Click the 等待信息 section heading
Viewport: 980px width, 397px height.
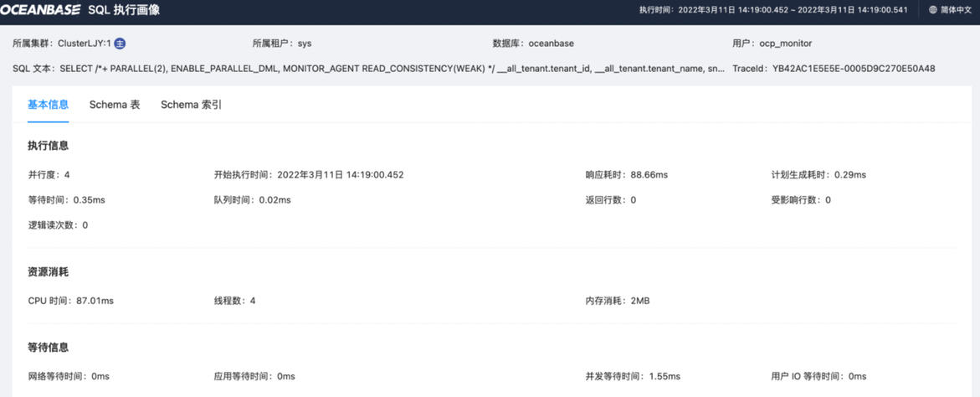click(x=49, y=347)
